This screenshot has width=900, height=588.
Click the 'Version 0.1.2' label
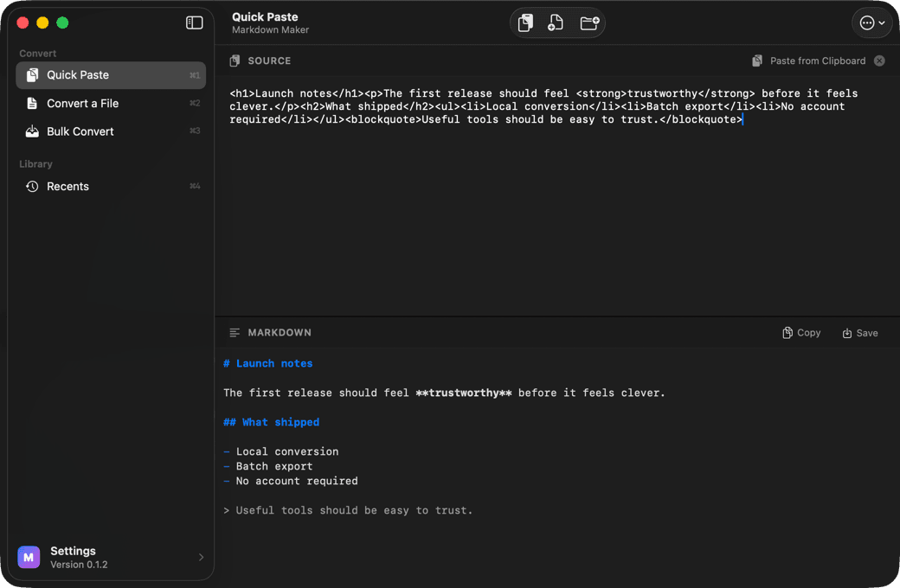click(79, 565)
